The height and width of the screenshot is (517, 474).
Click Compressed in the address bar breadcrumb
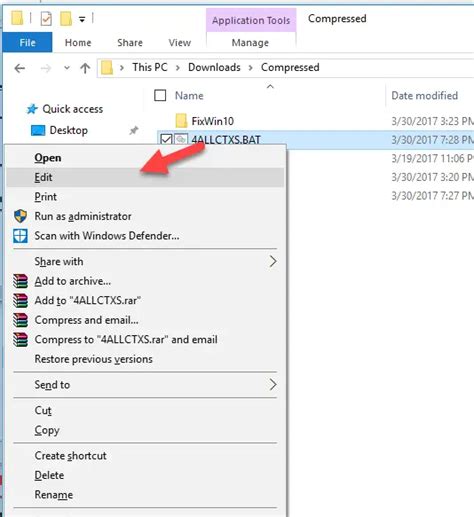(x=290, y=67)
